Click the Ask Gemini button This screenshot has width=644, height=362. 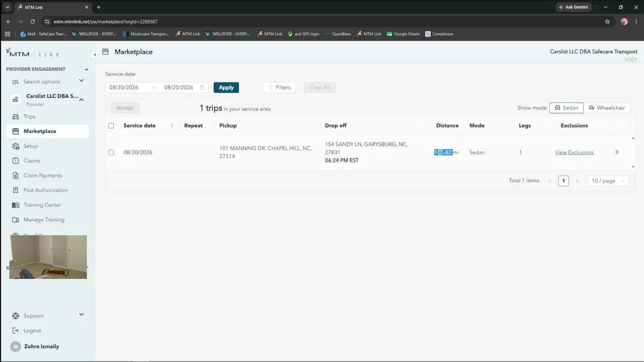(x=573, y=7)
